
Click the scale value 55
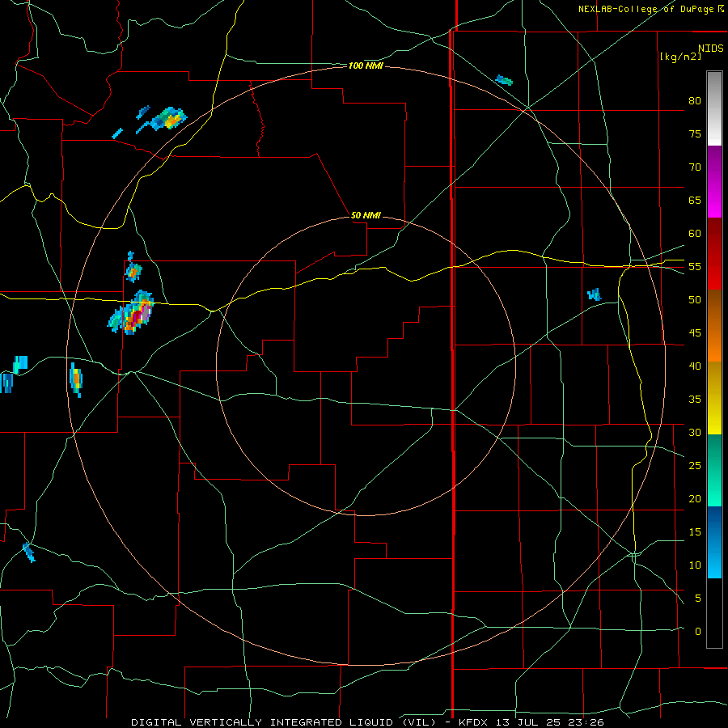pos(695,266)
